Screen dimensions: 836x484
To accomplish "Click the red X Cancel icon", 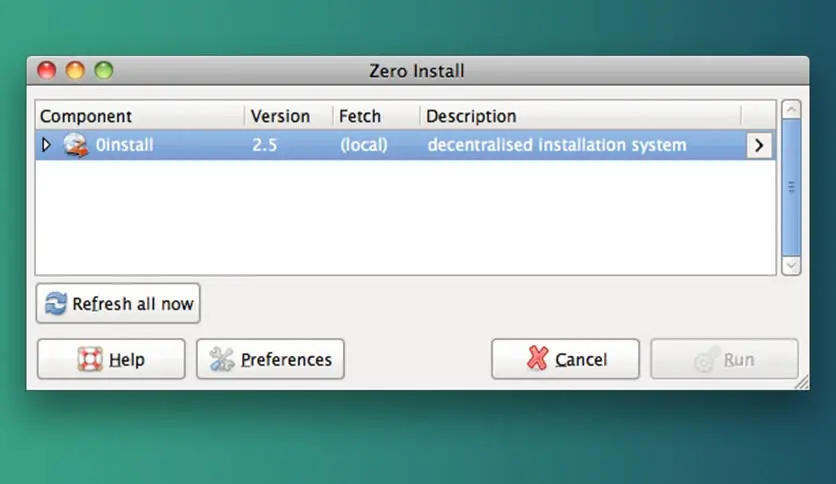I will pos(537,358).
